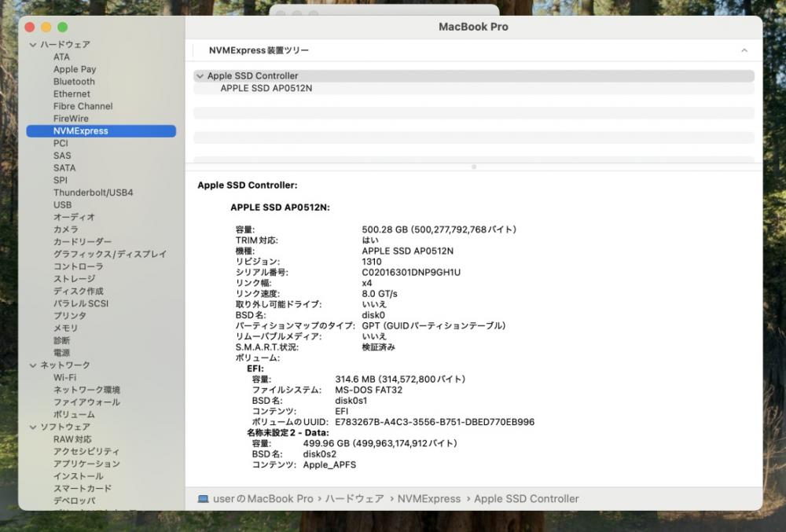Viewport: 786px width, 532px height.
Task: Click the volume UUID E783267B-A4C3-3556-B751-DBED770EB996
Action: pyautogui.click(x=435, y=422)
